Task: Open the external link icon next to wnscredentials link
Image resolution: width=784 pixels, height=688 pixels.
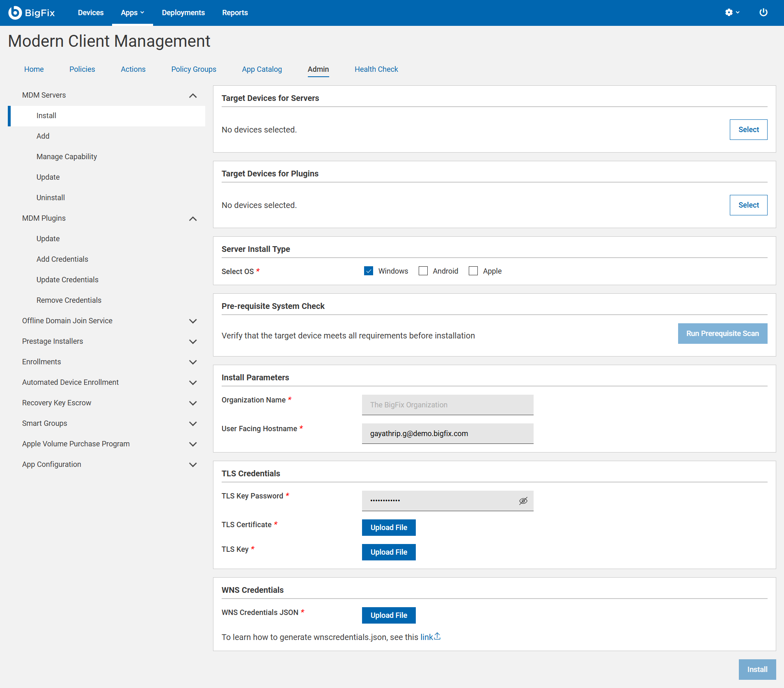Action: (x=437, y=635)
